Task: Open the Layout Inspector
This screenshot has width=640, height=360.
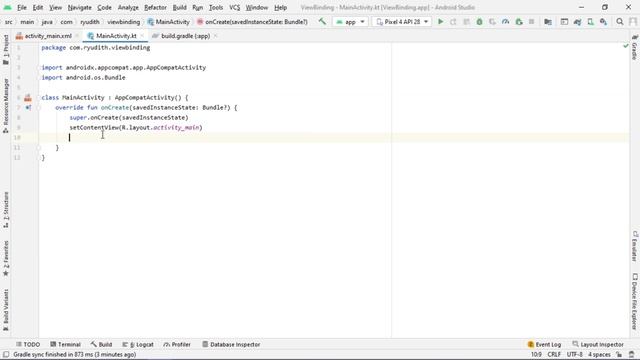Action: pos(598,344)
